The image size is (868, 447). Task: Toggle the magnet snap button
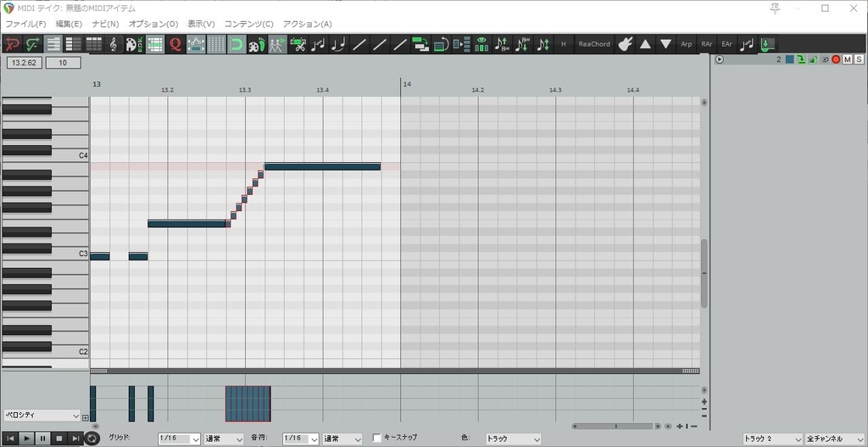click(237, 44)
